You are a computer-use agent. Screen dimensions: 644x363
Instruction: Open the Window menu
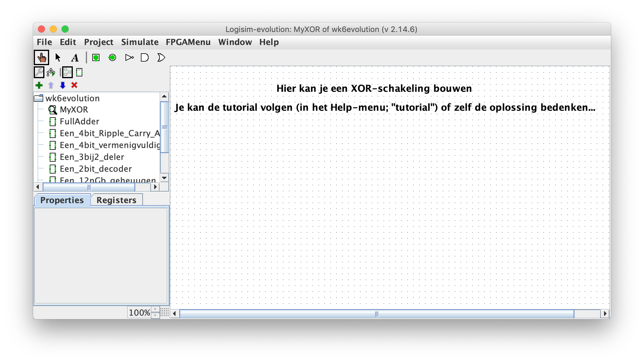[235, 42]
